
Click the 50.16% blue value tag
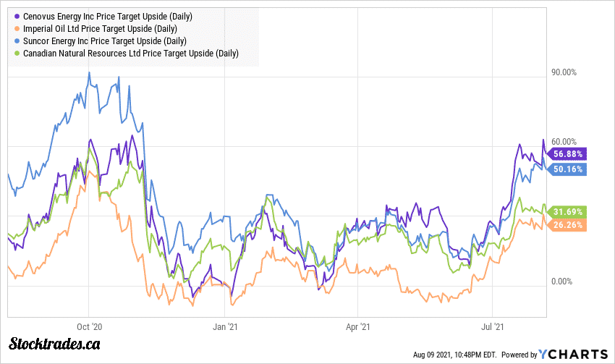[569, 169]
